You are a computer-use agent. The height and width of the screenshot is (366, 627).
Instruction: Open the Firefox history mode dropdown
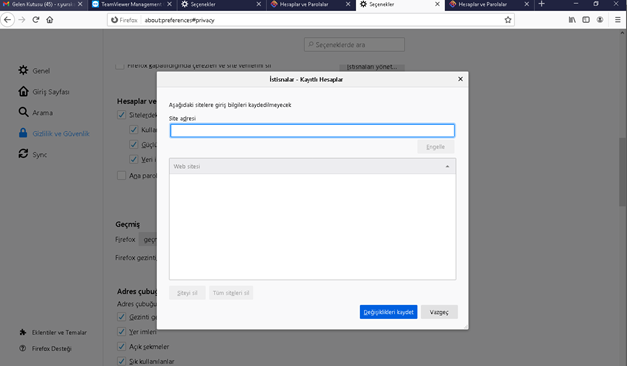click(x=148, y=239)
